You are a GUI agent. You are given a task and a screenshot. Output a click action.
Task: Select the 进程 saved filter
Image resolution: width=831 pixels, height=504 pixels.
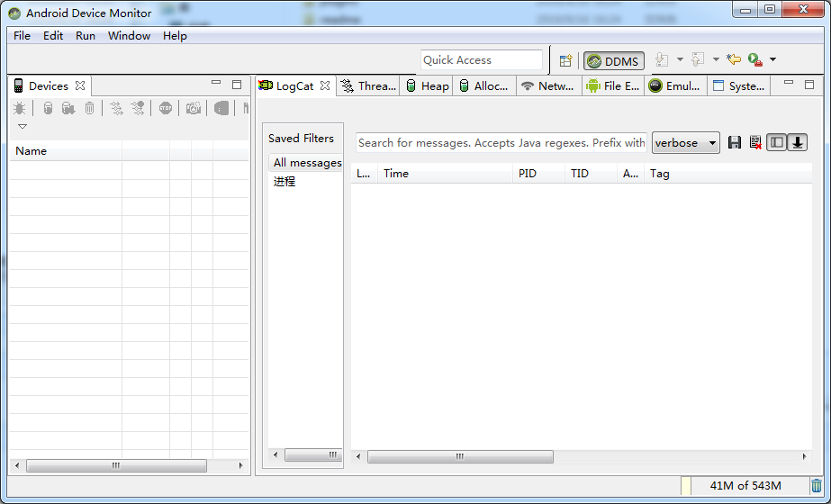pos(285,181)
